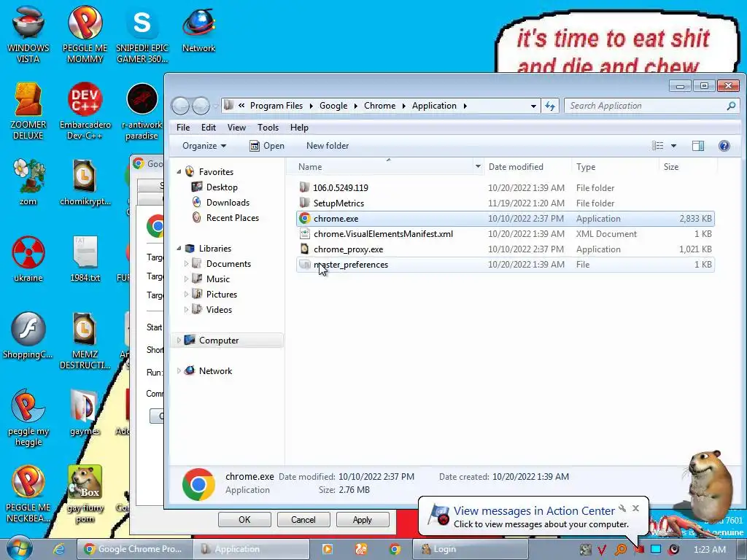
Task: Select chrome.VisualElementsManifest.xml file
Action: click(505, 234)
